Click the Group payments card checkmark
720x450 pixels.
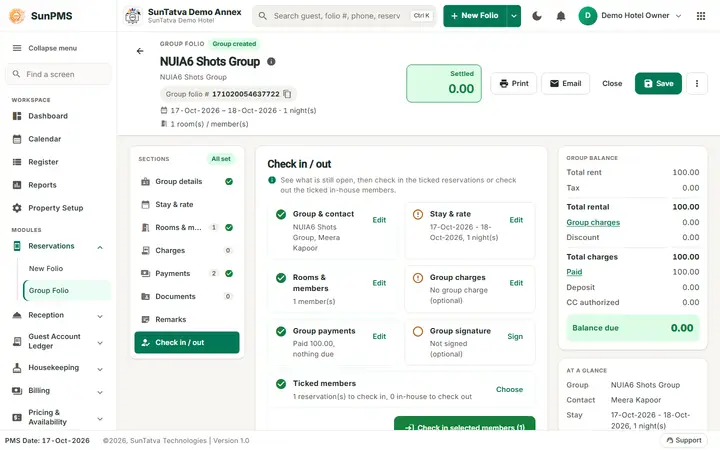click(281, 332)
